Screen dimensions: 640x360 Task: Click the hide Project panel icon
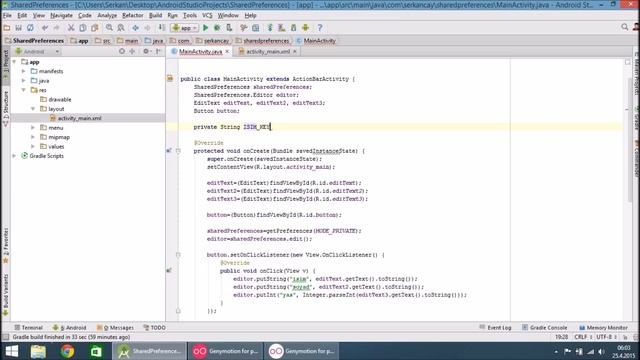pyautogui.click(x=158, y=51)
